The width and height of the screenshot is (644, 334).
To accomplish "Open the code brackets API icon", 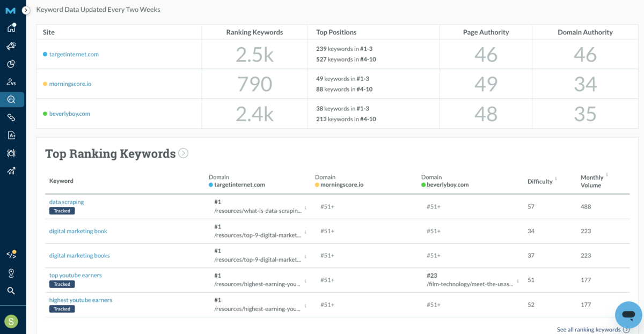I will (11, 255).
